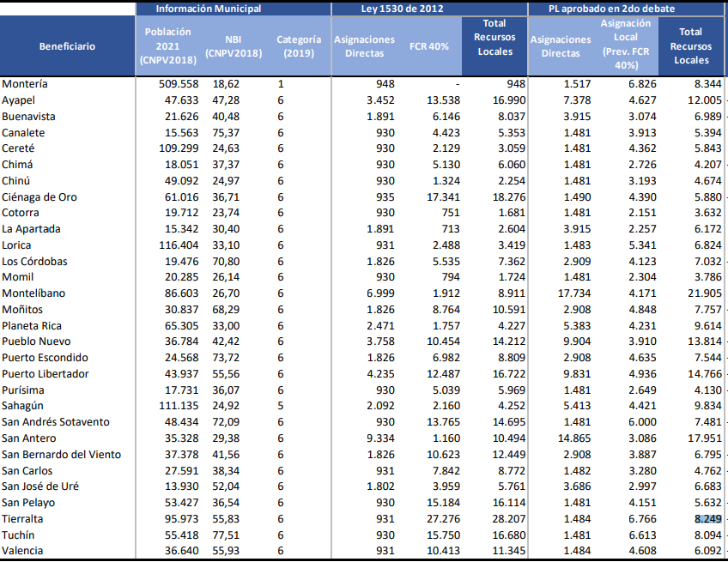Viewport: 728px width, 562px height.
Task: Select the Sahagún beneficiary cell
Action: click(x=23, y=406)
